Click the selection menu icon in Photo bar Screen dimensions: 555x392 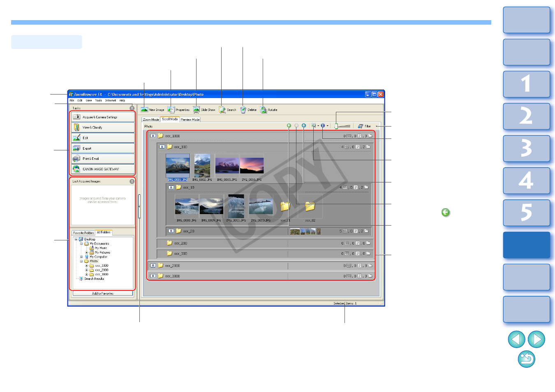click(314, 126)
